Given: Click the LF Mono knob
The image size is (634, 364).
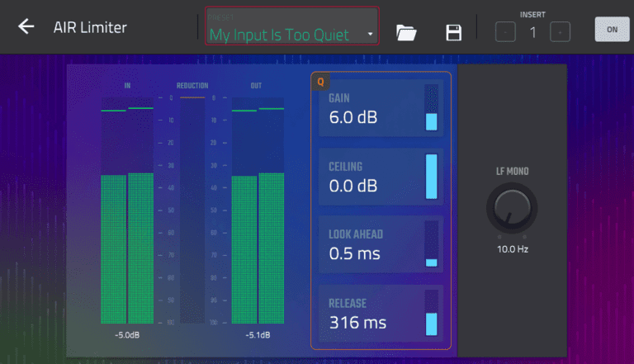Looking at the screenshot, I should click(x=512, y=207).
